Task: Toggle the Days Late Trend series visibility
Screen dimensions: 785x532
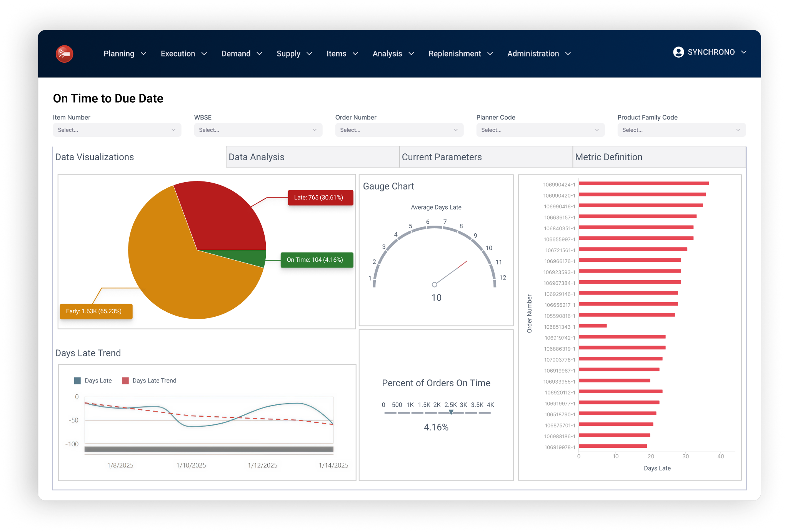Action: (x=154, y=381)
